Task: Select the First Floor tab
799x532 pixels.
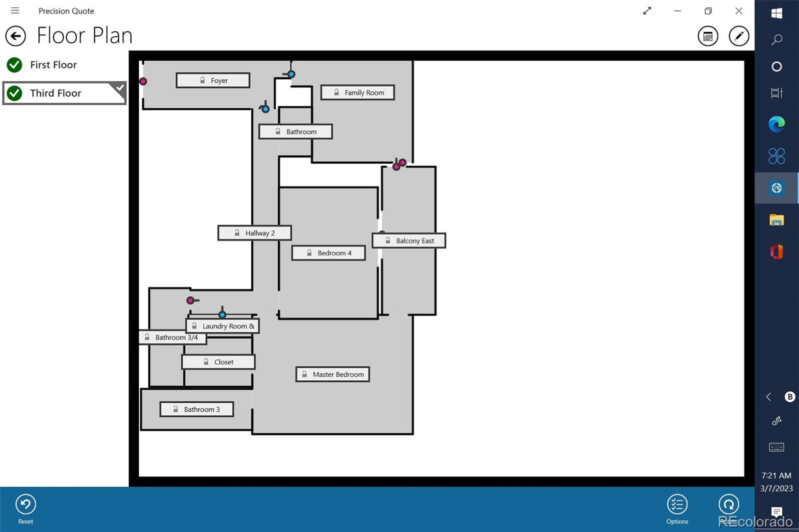Action: 53,65
